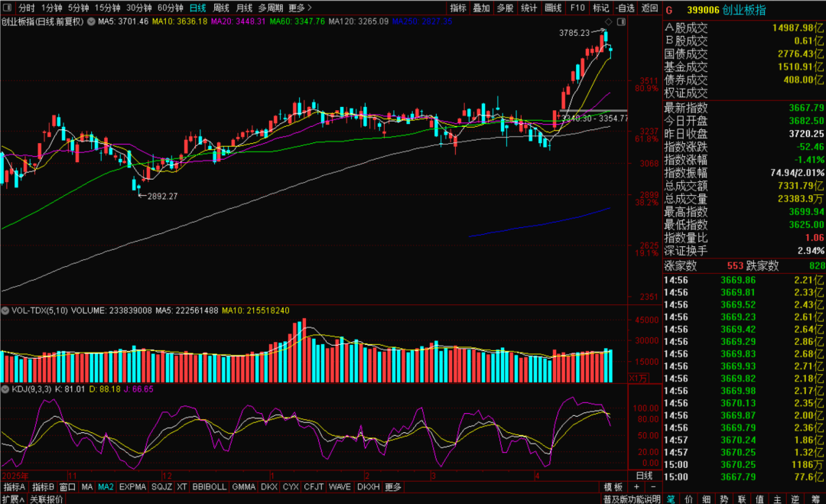Click the − zoom-out button at chart bottom
Viewport: 826px width, 504px height.
tap(653, 487)
